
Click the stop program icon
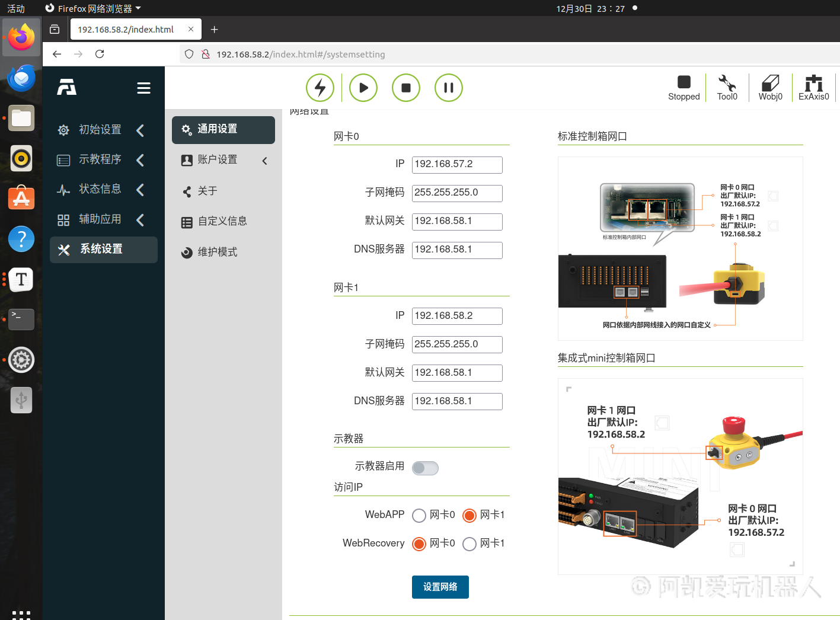point(406,88)
